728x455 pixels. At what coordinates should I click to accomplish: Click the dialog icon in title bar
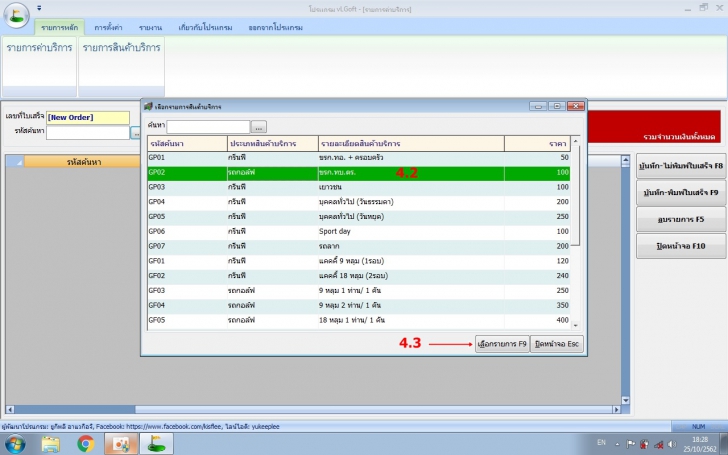148,106
